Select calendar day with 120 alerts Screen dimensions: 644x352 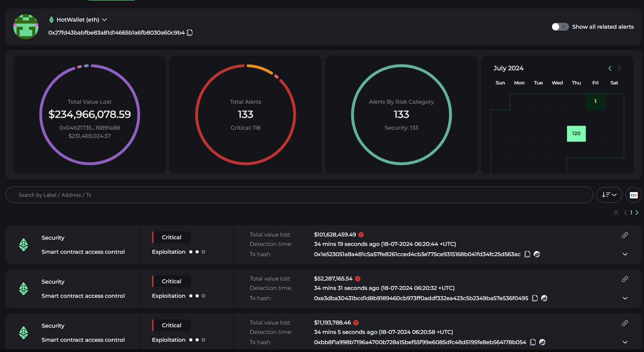click(x=576, y=134)
